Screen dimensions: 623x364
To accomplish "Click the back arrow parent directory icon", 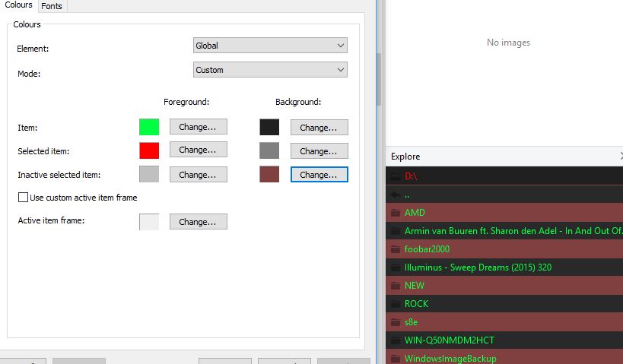I will (x=394, y=195).
